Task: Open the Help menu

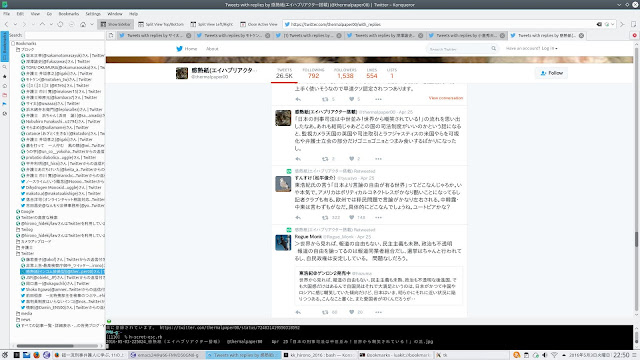Action: (x=133, y=14)
